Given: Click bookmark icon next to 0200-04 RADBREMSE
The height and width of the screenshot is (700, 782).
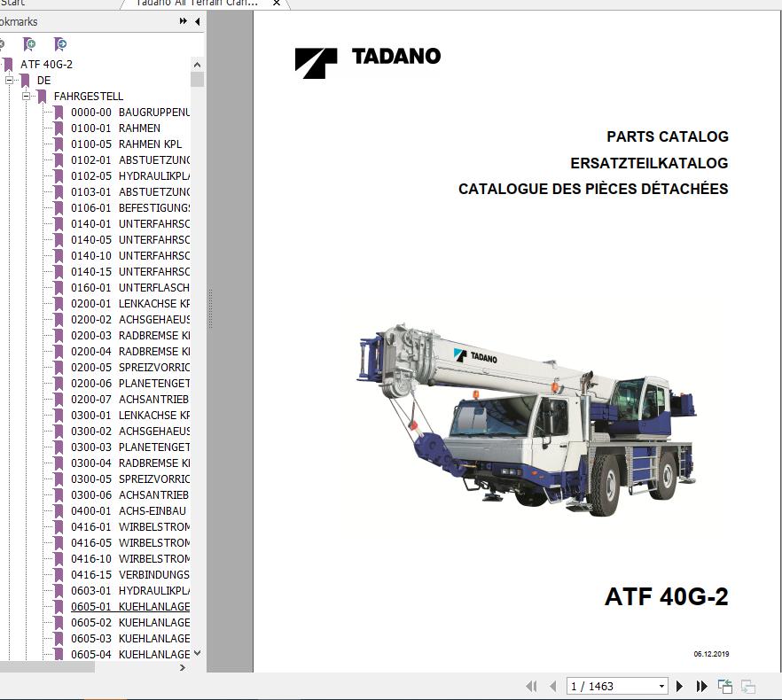Looking at the screenshot, I should click(59, 352).
